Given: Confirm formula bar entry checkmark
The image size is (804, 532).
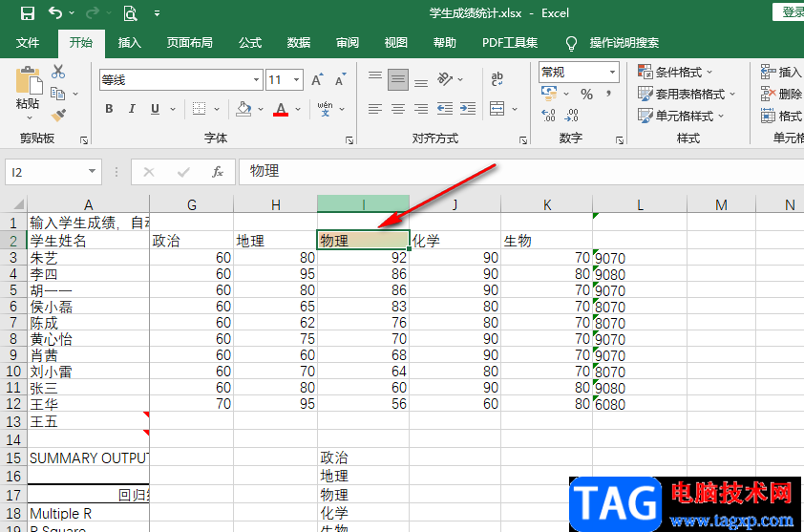Looking at the screenshot, I should [x=183, y=172].
